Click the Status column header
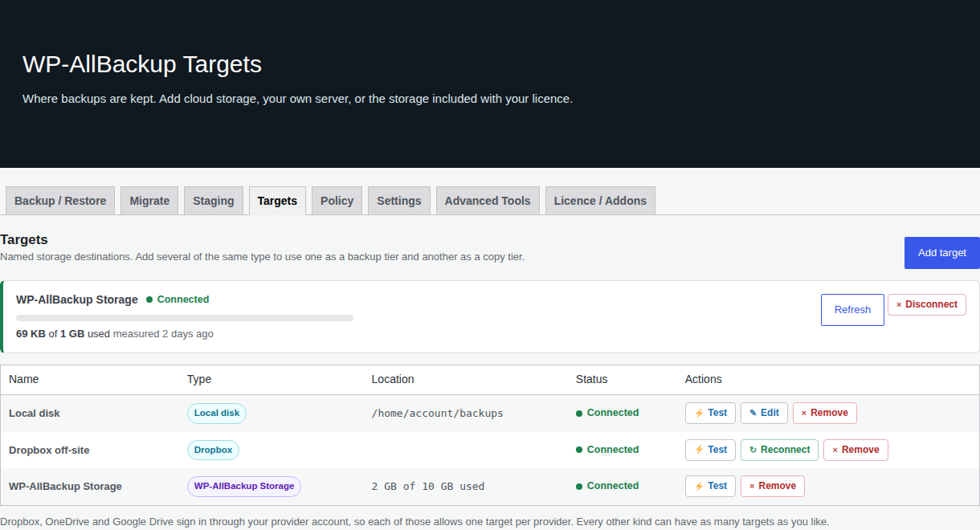The width and height of the screenshot is (980, 530). 592,379
